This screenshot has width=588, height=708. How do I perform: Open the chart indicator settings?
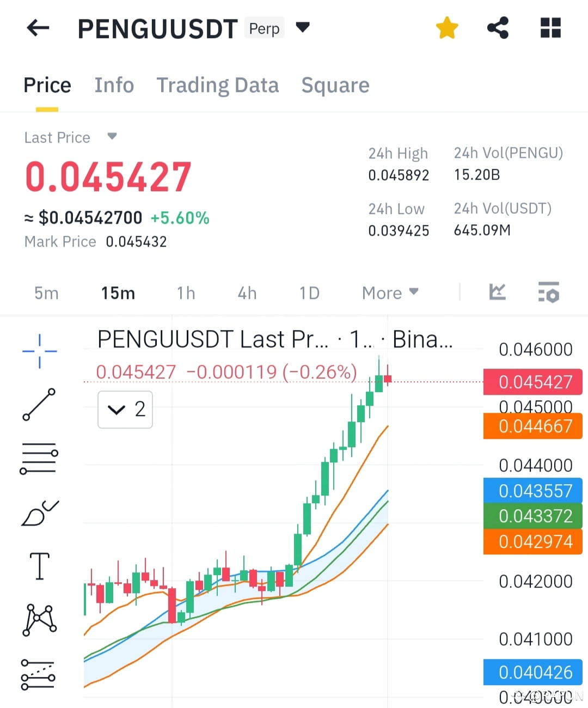(x=549, y=292)
